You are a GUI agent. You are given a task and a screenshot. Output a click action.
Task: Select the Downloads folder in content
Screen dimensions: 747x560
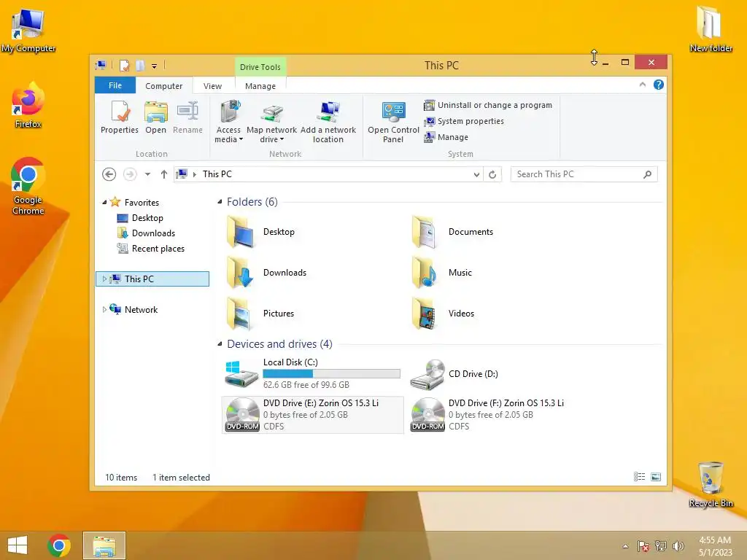click(x=266, y=273)
